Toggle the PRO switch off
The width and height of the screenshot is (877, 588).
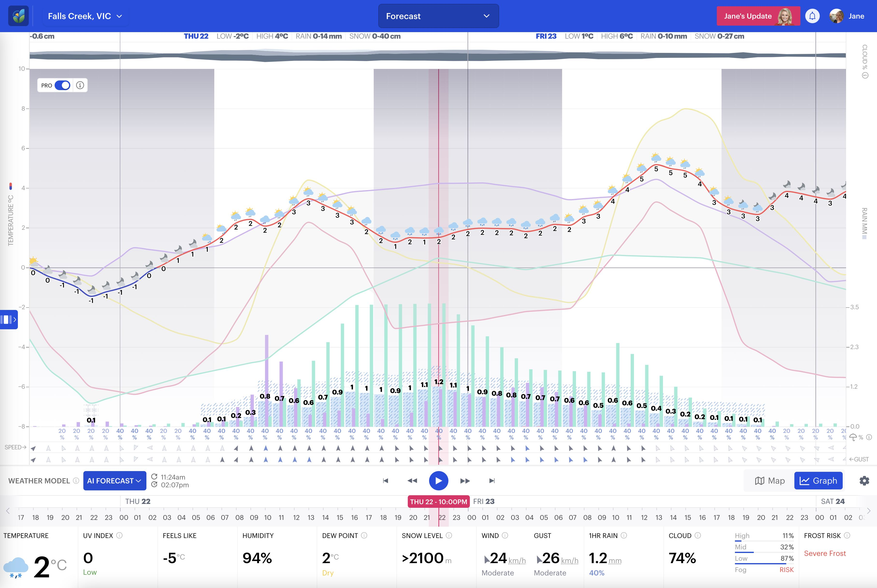click(62, 86)
